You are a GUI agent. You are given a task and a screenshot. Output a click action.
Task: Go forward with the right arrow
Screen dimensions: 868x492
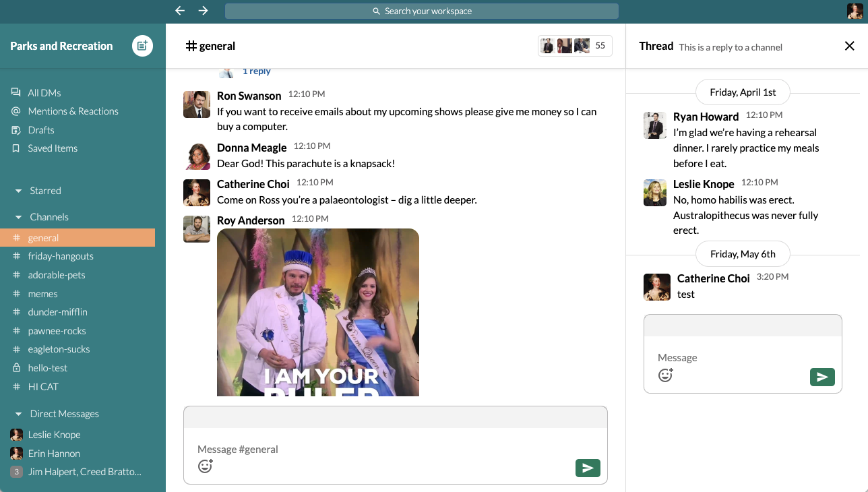pos(203,11)
